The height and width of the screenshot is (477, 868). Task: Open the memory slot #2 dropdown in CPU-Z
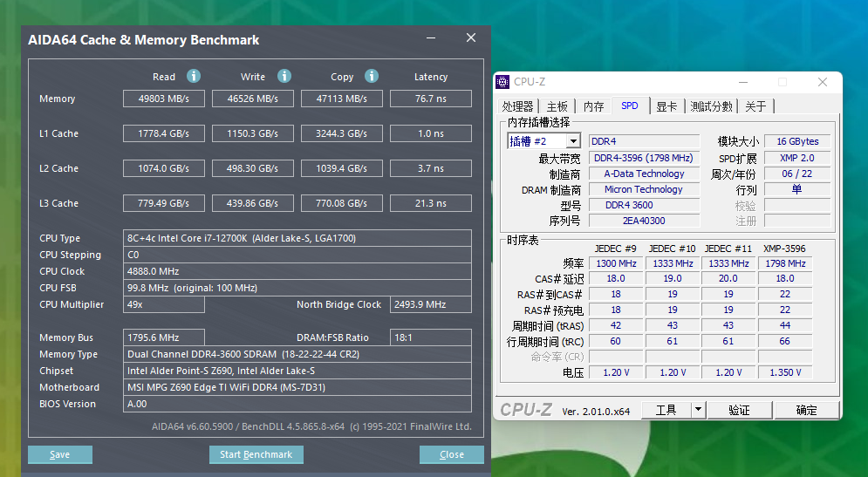click(x=573, y=141)
